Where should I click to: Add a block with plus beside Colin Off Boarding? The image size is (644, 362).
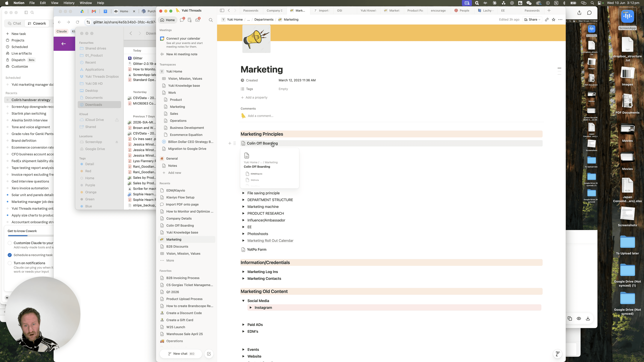230,143
